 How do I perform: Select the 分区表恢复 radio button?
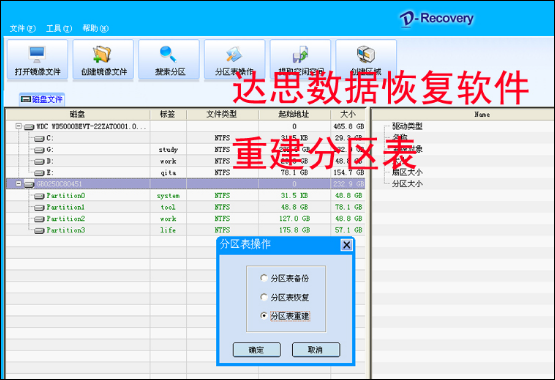pyautogui.click(x=264, y=297)
